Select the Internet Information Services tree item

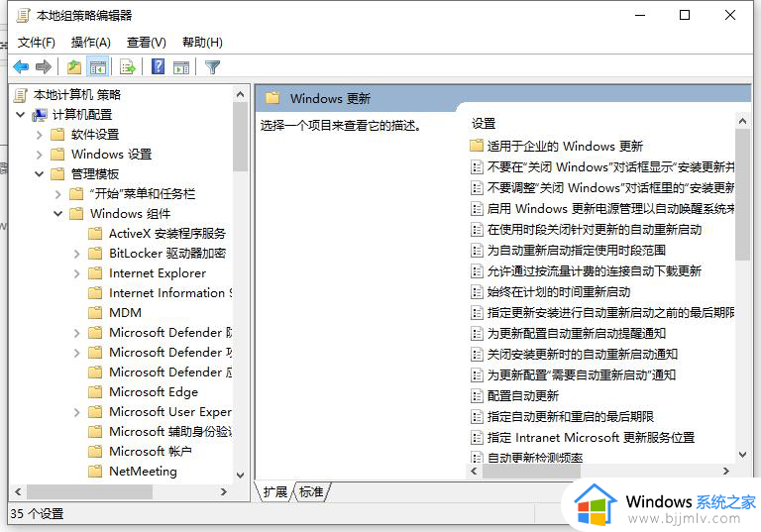tap(170, 292)
